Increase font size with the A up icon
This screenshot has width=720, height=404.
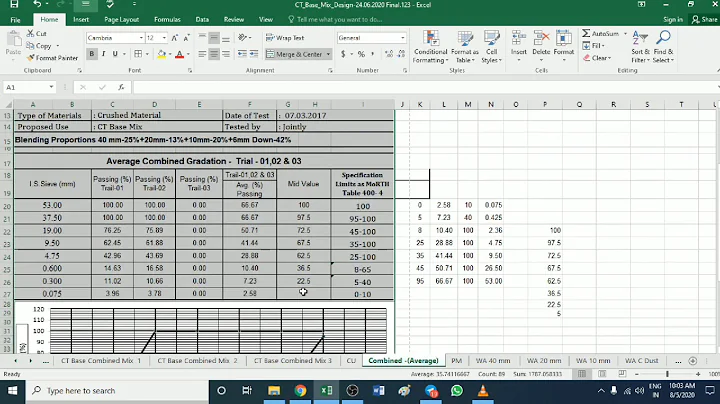click(174, 38)
